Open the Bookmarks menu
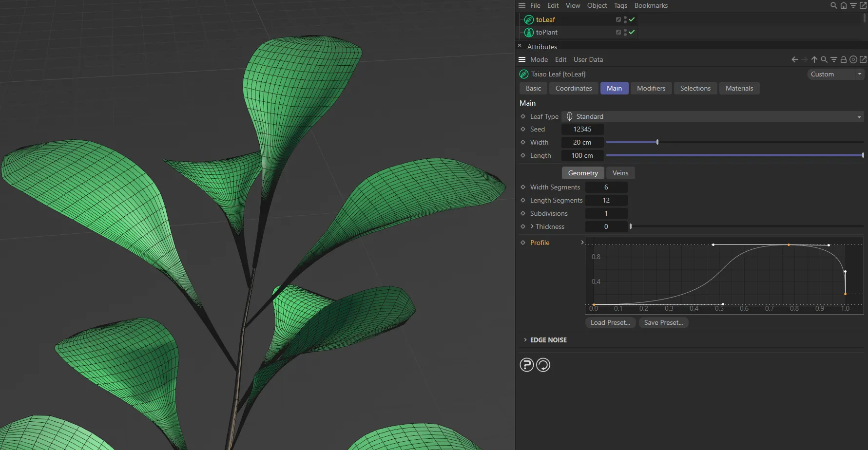 [651, 5]
